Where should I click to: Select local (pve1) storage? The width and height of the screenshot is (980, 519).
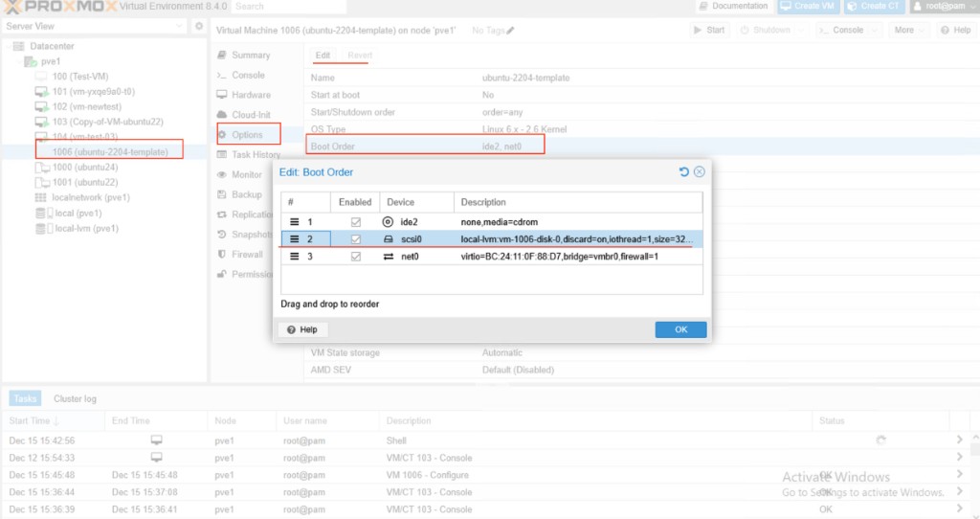point(78,213)
